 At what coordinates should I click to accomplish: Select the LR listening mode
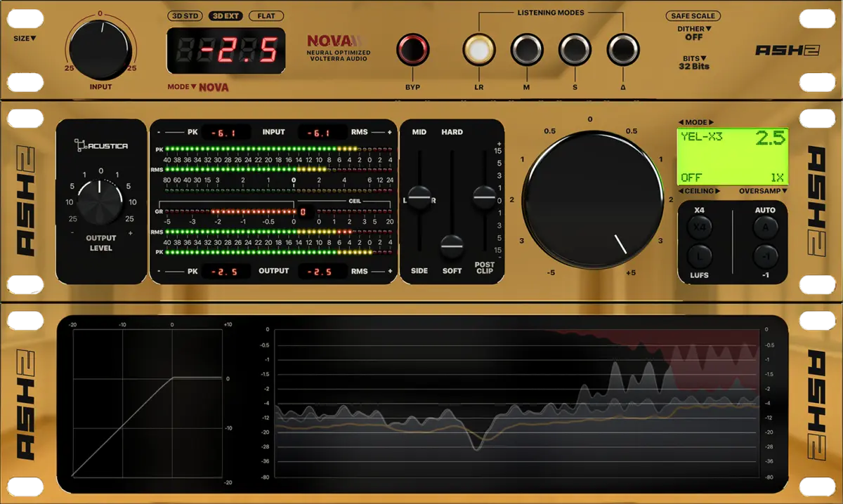(478, 50)
